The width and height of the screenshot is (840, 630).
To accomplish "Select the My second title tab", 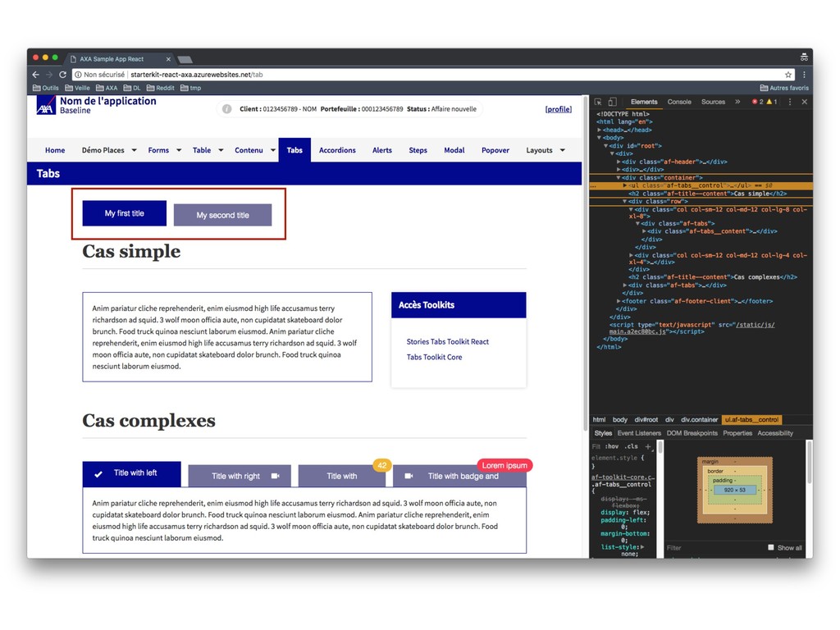I will [x=223, y=215].
